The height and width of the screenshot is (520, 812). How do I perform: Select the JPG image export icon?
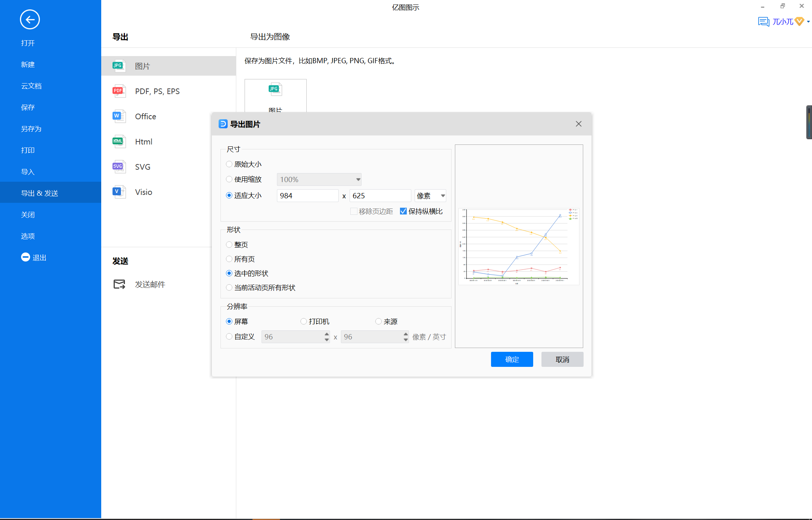(119, 66)
